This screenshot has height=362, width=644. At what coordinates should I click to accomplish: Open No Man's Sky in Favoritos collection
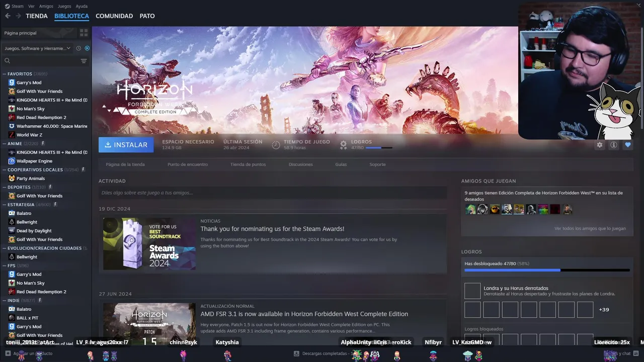[30, 109]
